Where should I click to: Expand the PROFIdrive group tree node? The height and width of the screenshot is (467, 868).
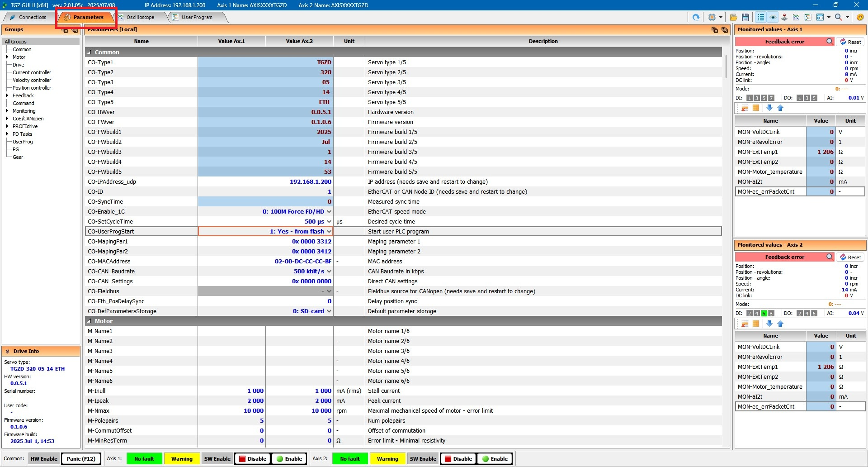pos(7,126)
